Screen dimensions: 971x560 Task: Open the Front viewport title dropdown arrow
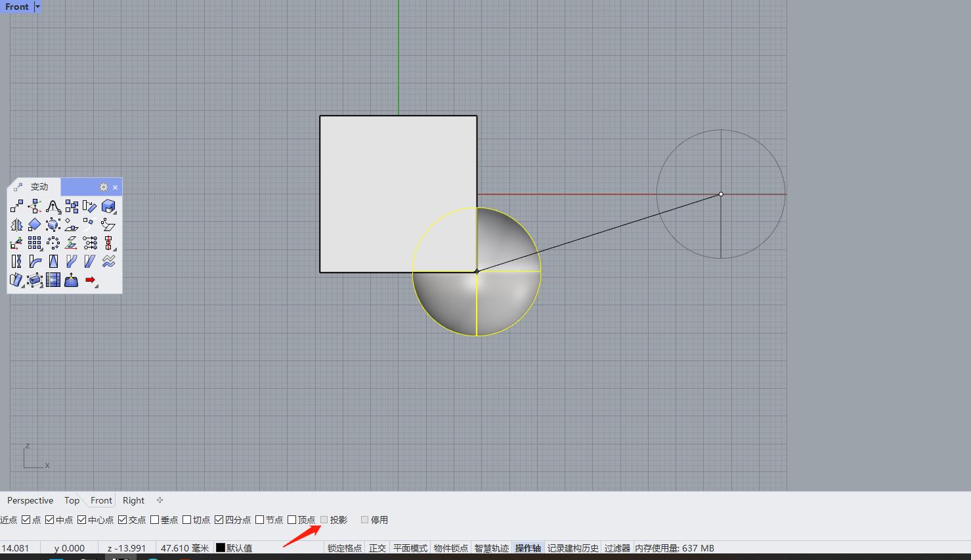[37, 7]
